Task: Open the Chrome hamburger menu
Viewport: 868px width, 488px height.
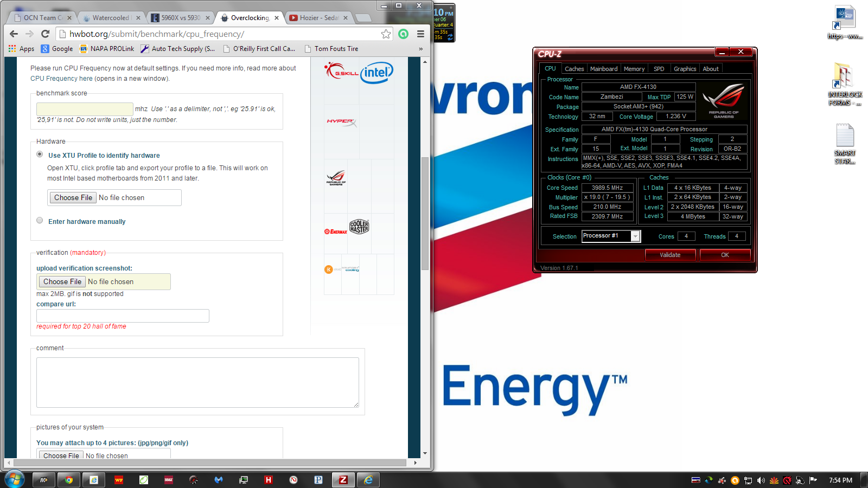Action: (x=420, y=34)
